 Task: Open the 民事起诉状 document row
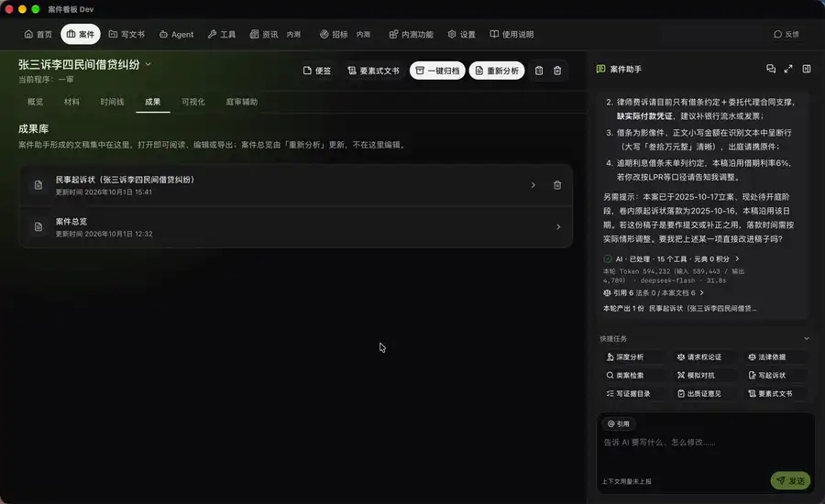click(296, 185)
